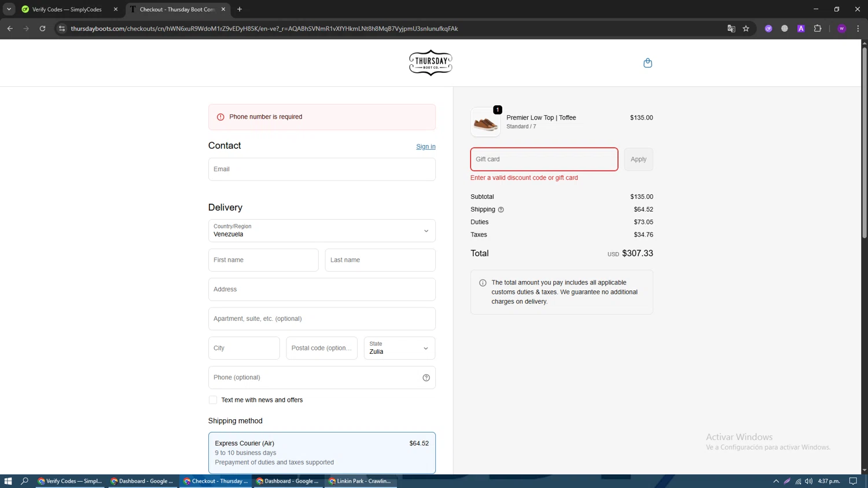Select Express Courier (Air) shipping method
Image resolution: width=868 pixels, height=488 pixels.
pyautogui.click(x=322, y=453)
